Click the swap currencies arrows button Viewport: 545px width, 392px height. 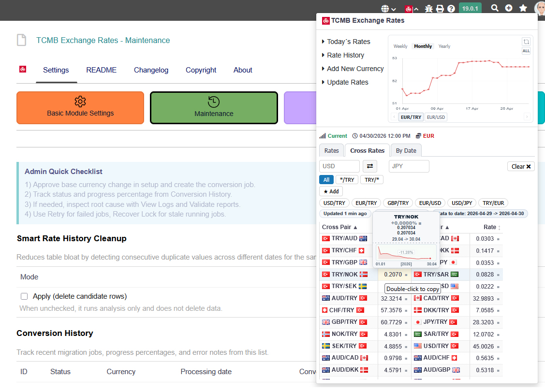[370, 166]
